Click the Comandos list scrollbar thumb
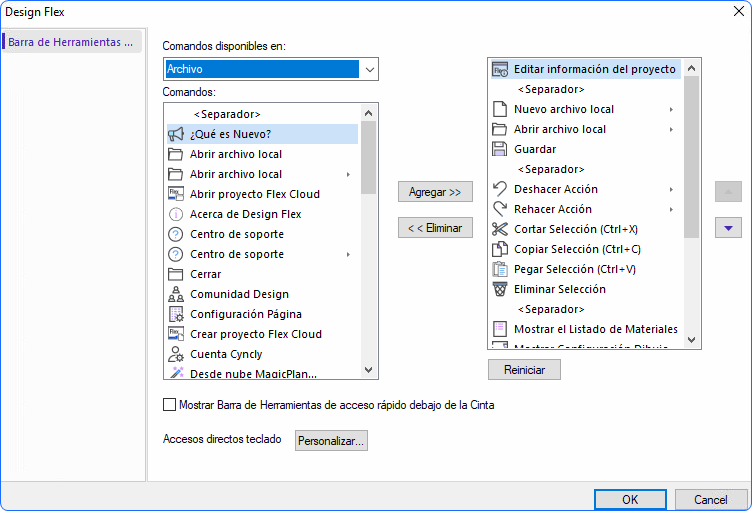The height and width of the screenshot is (511, 752). pyautogui.click(x=368, y=157)
